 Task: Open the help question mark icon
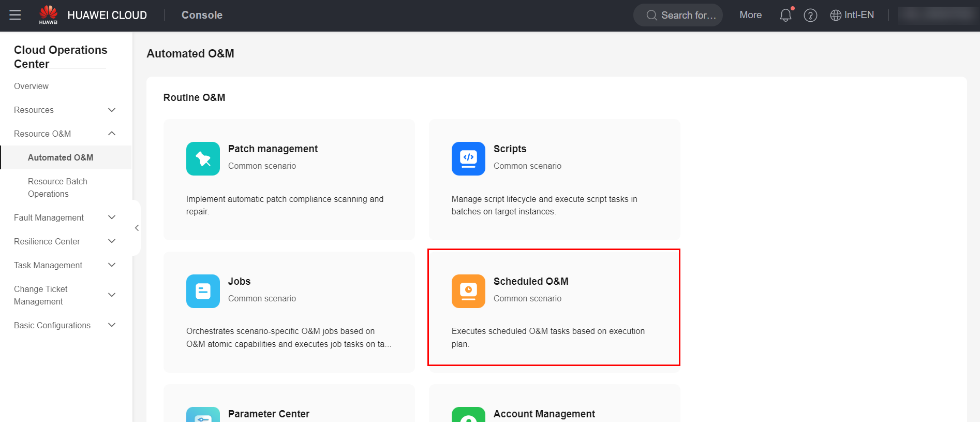pyautogui.click(x=810, y=16)
